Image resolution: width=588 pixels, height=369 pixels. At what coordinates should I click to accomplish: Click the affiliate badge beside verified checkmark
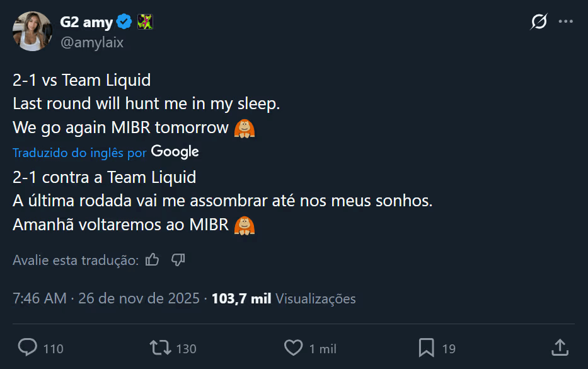pyautogui.click(x=146, y=23)
